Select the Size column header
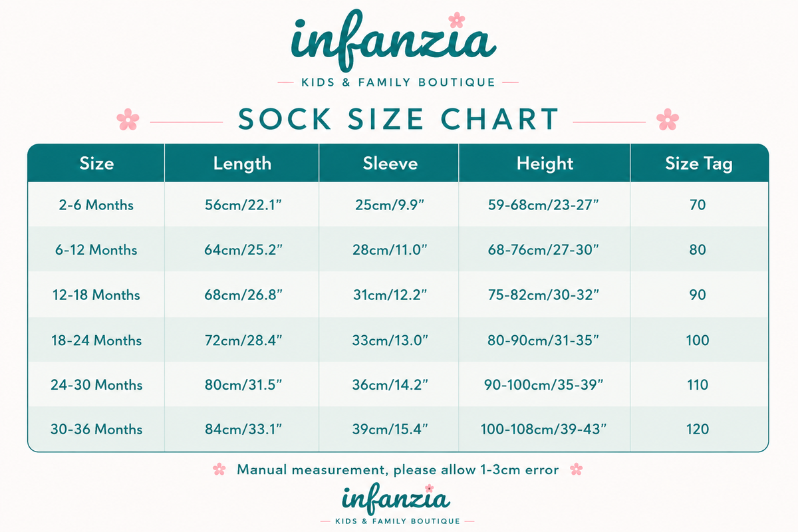The width and height of the screenshot is (798, 532). (x=96, y=163)
